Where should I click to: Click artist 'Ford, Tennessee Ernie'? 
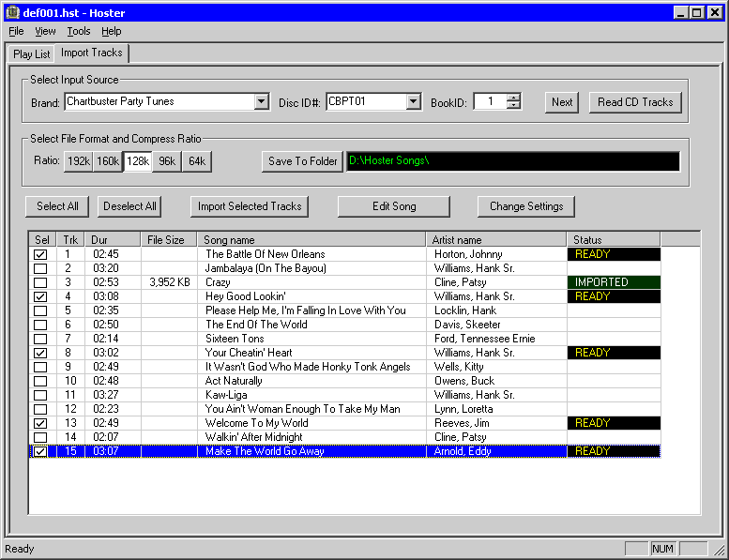pos(484,339)
